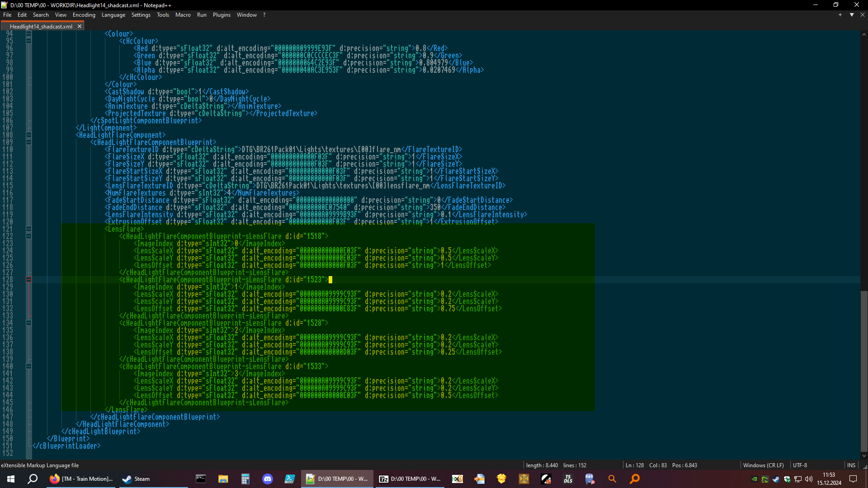Viewport: 868px width, 488px height.
Task: Open the Macro menu
Action: tap(183, 15)
